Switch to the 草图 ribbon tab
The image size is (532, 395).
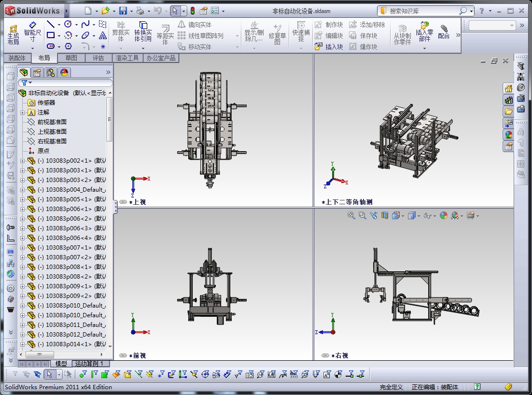[71, 58]
